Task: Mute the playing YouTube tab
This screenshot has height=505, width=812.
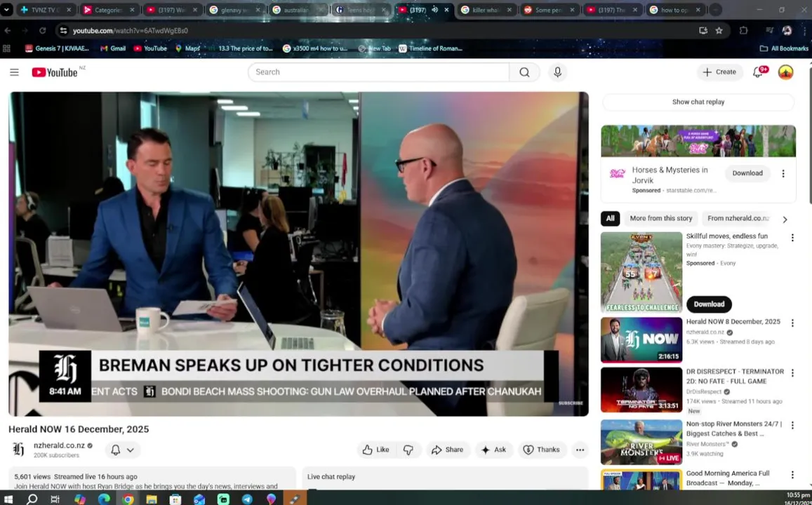Action: click(x=434, y=9)
